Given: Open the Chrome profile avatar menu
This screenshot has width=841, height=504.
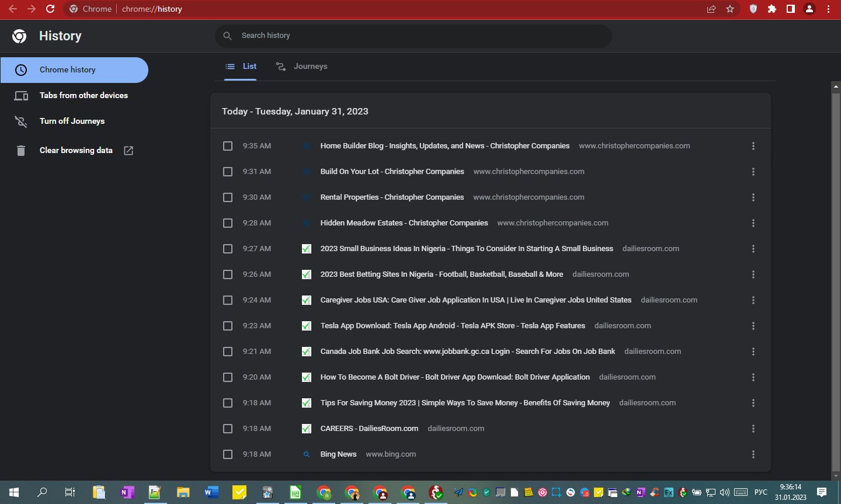Looking at the screenshot, I should [x=809, y=9].
